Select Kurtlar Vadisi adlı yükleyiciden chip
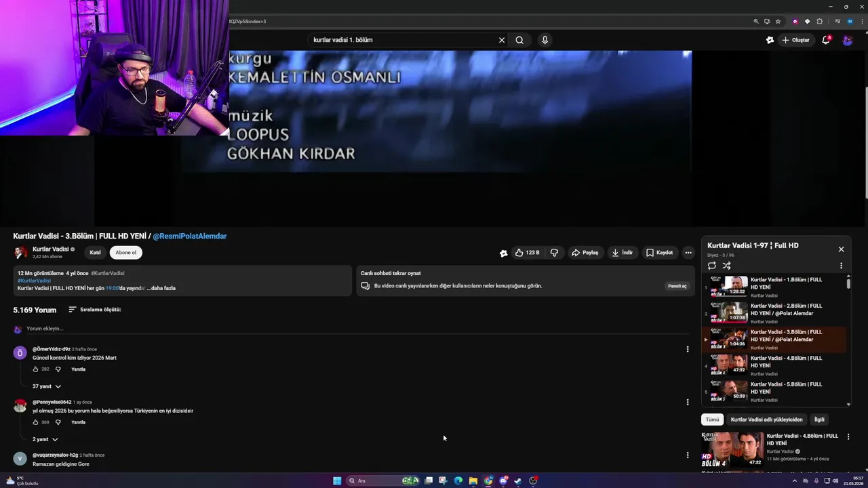Image resolution: width=868 pixels, height=488 pixels. click(767, 420)
